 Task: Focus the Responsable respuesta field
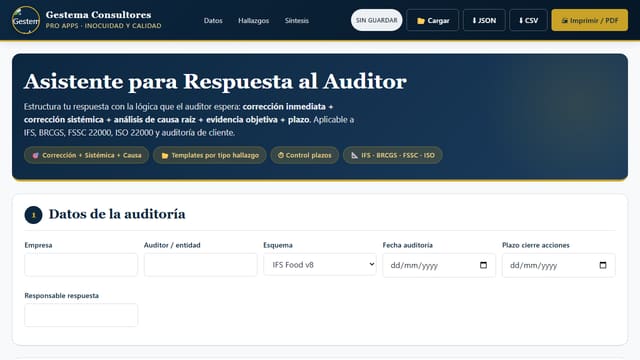tap(81, 315)
